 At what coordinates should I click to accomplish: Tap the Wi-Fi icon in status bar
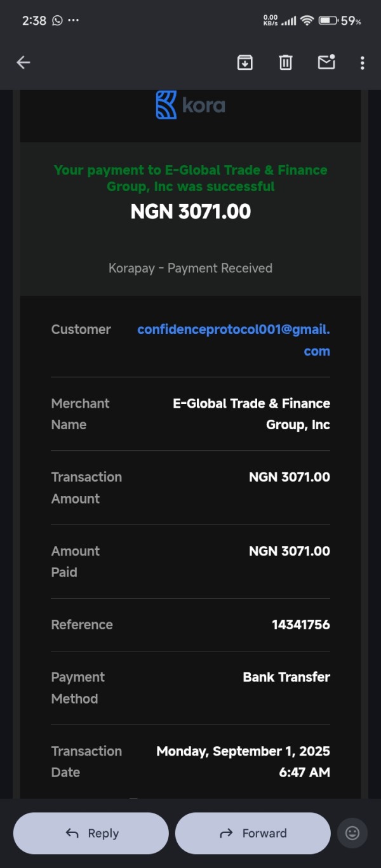click(x=307, y=20)
